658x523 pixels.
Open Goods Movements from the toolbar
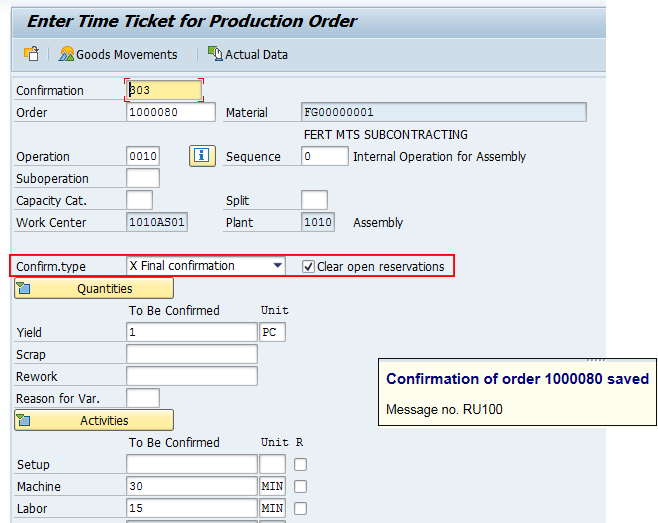click(x=118, y=54)
